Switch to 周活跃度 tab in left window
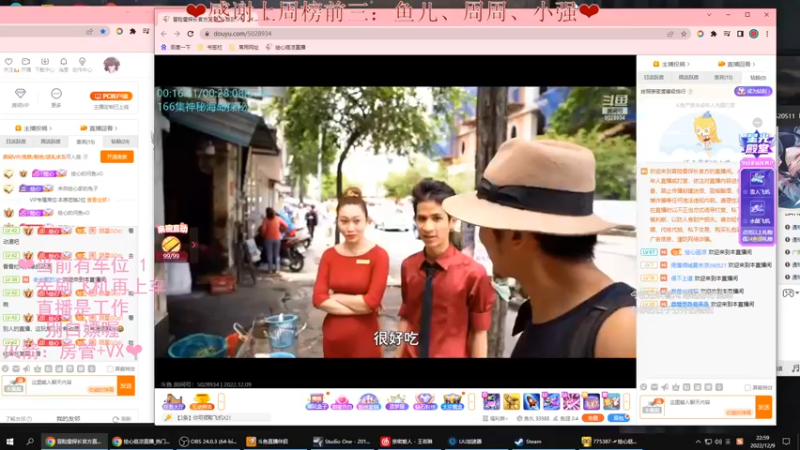 (x=51, y=141)
